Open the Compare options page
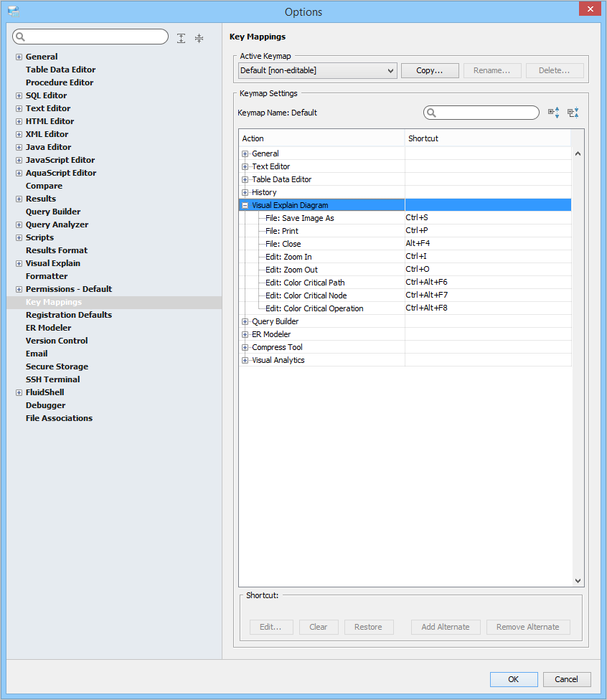 (44, 186)
